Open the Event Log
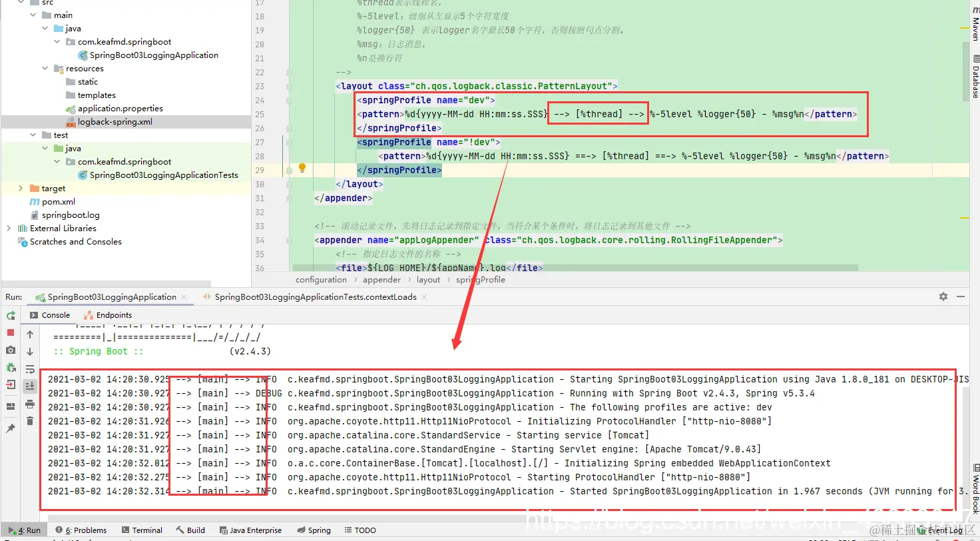 coord(941,530)
